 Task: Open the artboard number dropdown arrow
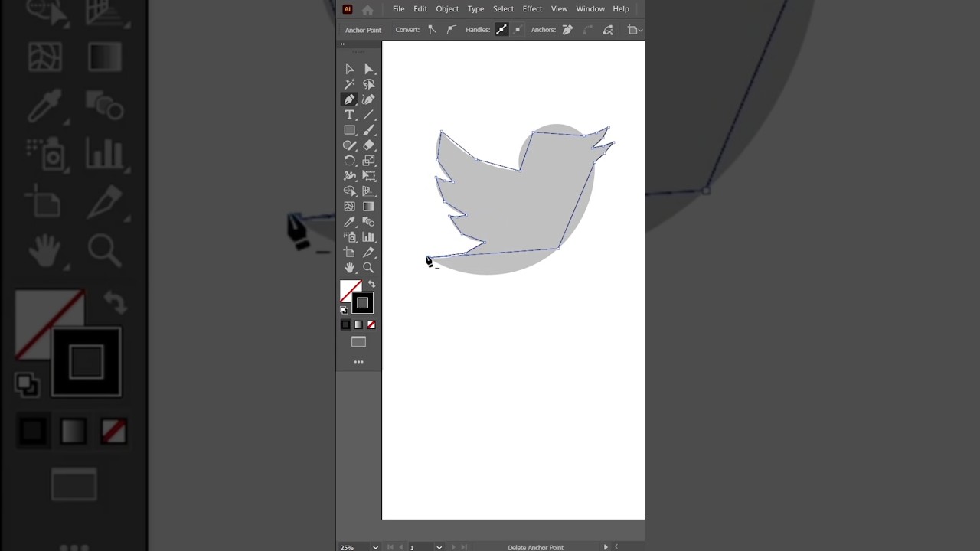click(439, 547)
